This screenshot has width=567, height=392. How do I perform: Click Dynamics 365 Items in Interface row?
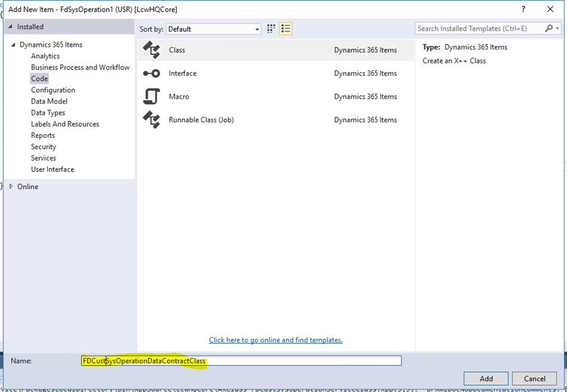click(x=366, y=74)
